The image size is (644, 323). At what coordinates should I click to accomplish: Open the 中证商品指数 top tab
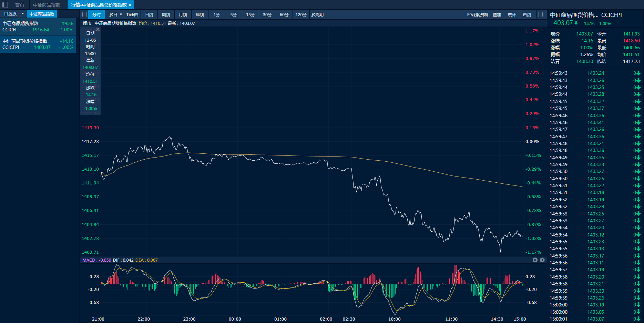[x=47, y=5]
